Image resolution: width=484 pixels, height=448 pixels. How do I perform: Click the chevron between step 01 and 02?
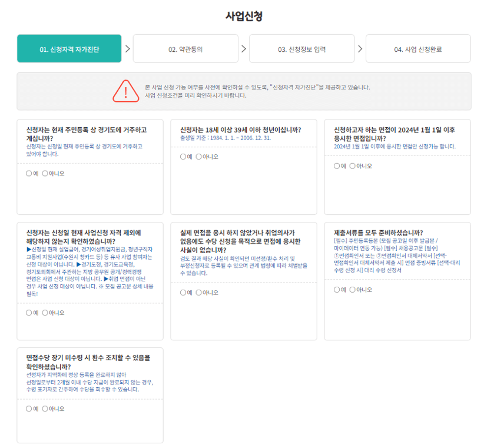128,48
